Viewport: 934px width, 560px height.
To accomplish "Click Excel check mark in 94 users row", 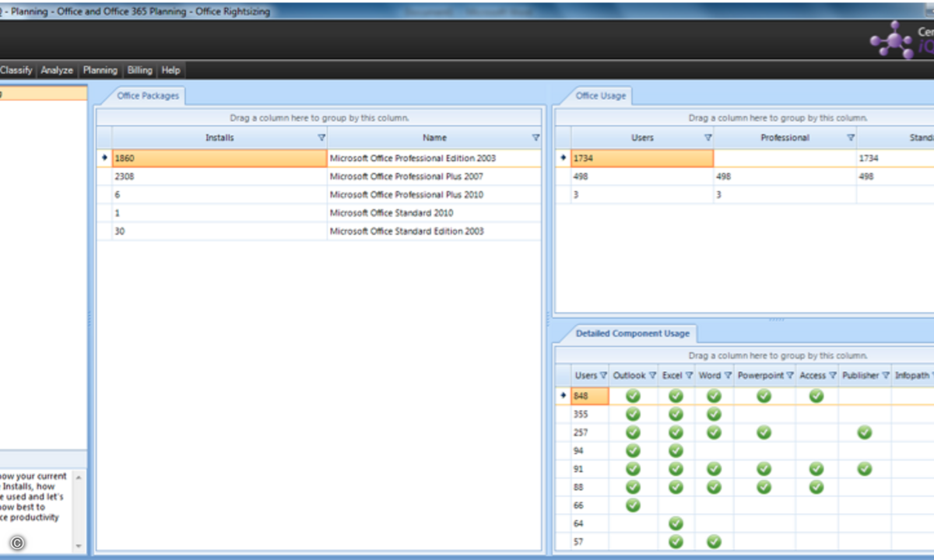I will tap(676, 450).
